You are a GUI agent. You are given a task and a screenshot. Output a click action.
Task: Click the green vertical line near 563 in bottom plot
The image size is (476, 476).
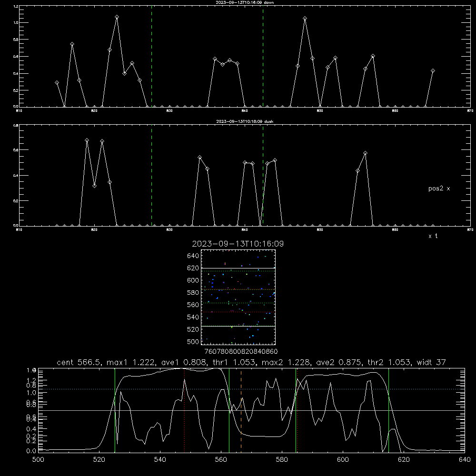tap(229, 410)
